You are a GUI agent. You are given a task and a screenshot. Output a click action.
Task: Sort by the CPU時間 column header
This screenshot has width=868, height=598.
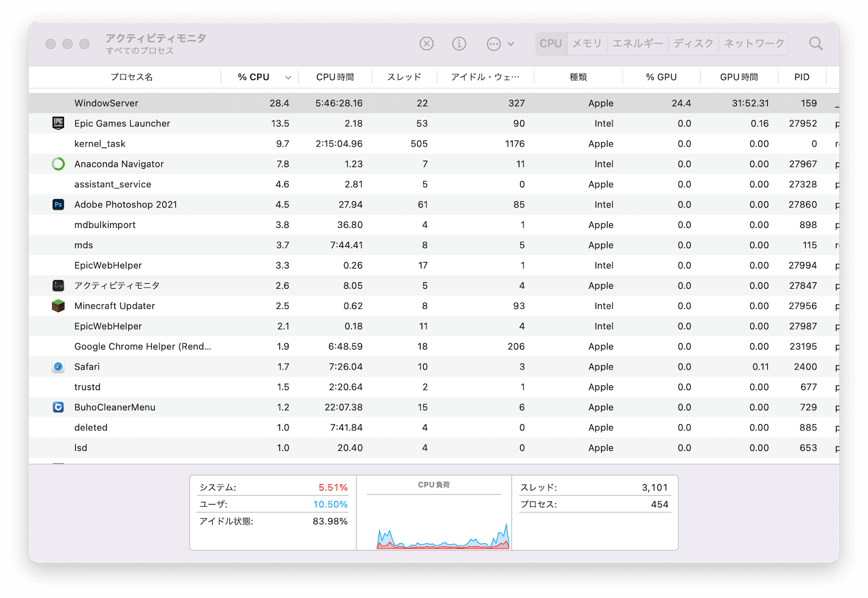(x=335, y=77)
